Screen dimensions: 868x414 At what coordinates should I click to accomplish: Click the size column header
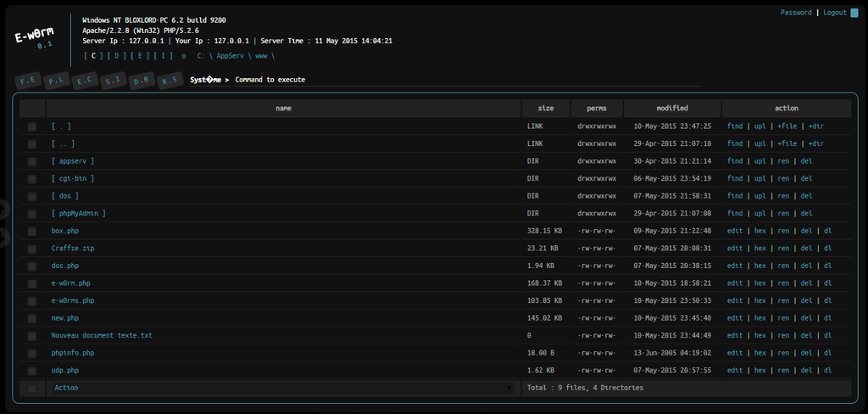(x=546, y=109)
